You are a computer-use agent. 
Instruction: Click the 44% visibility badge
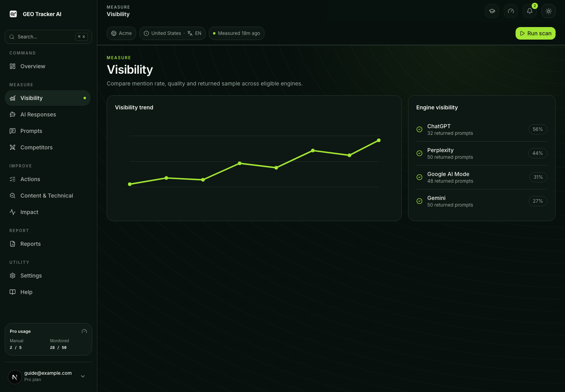[x=538, y=153]
